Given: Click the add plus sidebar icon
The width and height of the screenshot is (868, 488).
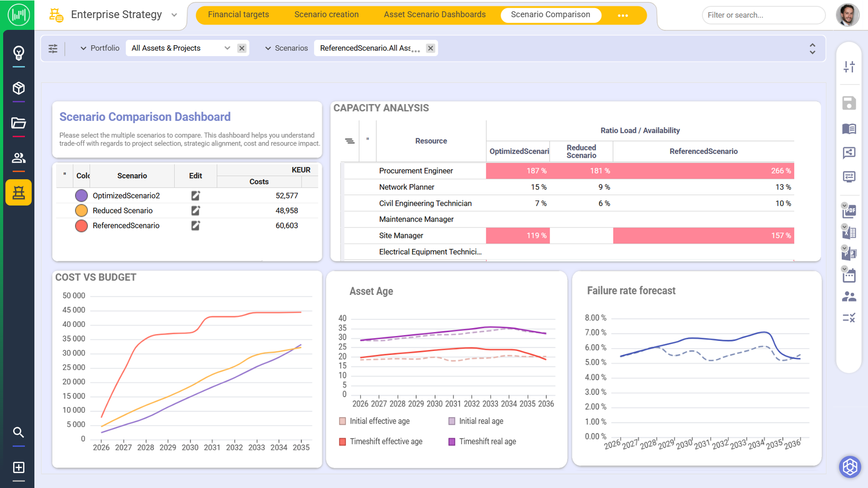Looking at the screenshot, I should [x=19, y=467].
